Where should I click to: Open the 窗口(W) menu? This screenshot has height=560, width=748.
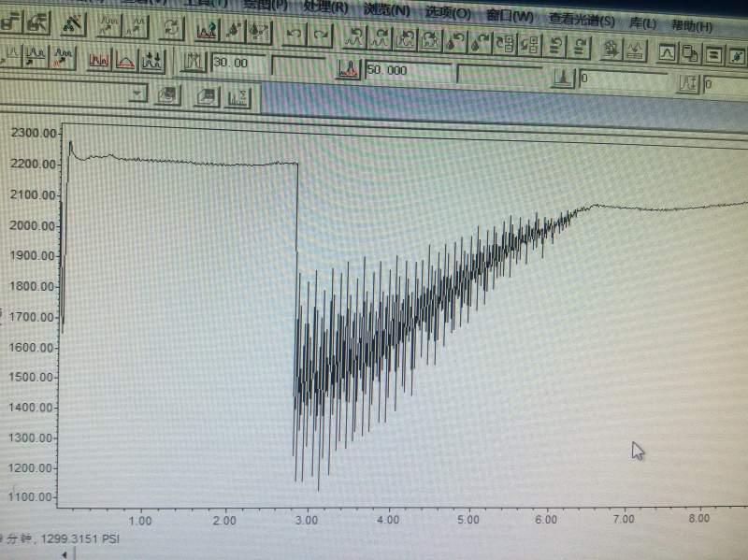[510, 16]
